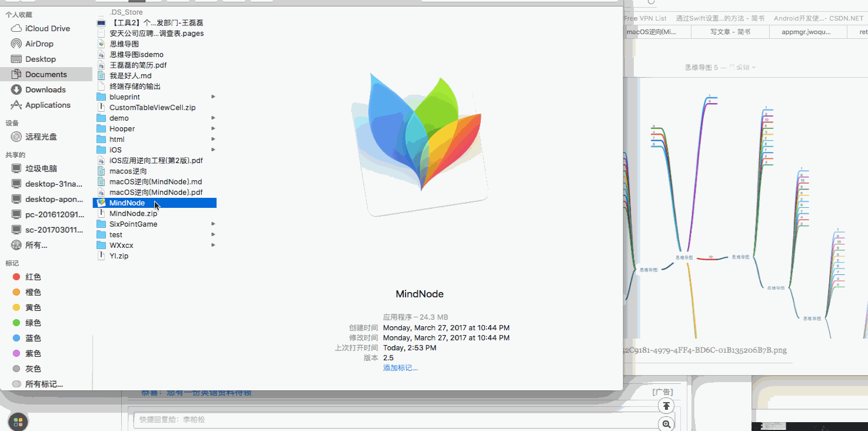This screenshot has height=431, width=868.
Task: Open shared computer 垃圾电脑
Action: coord(41,168)
